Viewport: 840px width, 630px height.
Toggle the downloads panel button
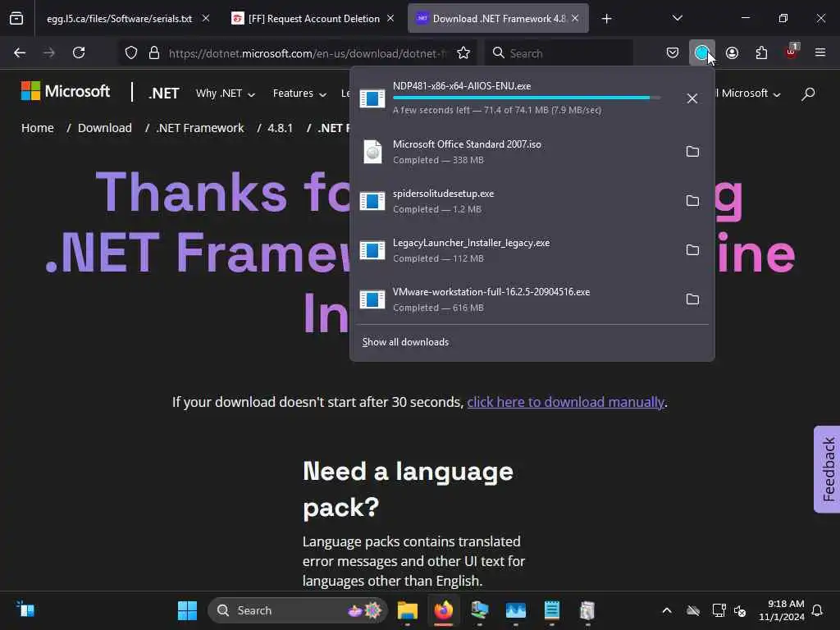click(702, 53)
